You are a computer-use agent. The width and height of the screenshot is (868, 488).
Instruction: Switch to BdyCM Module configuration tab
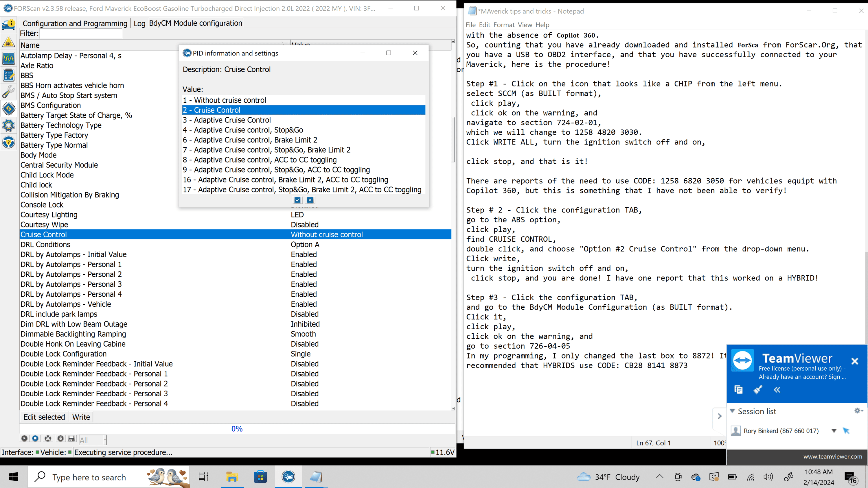click(x=195, y=23)
